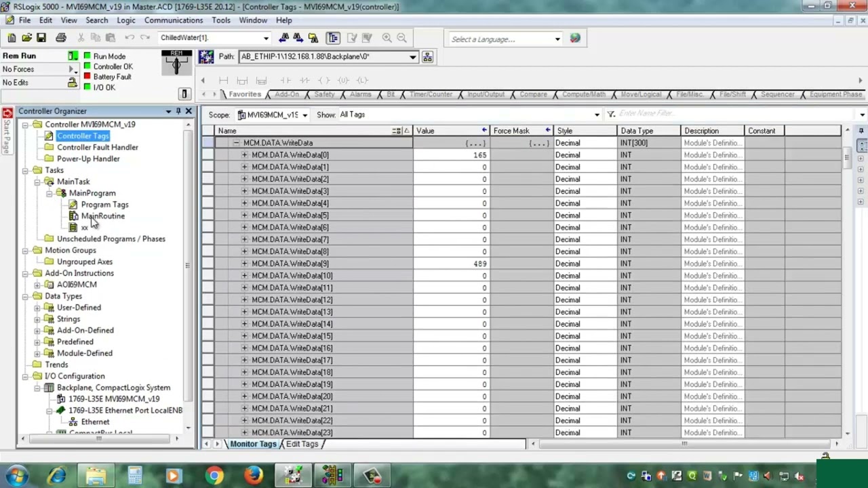
Task: Click the Print toolbar icon
Action: click(61, 38)
